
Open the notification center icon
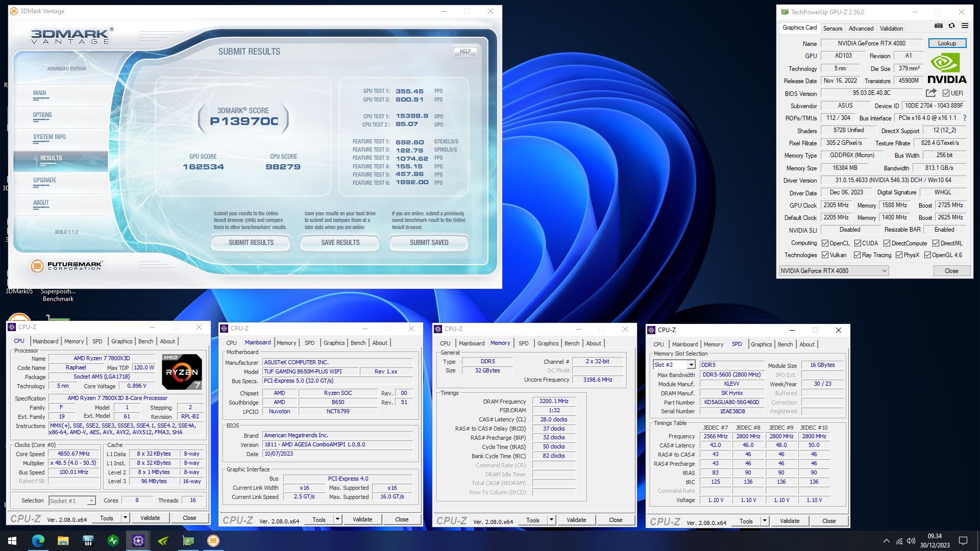(x=963, y=541)
